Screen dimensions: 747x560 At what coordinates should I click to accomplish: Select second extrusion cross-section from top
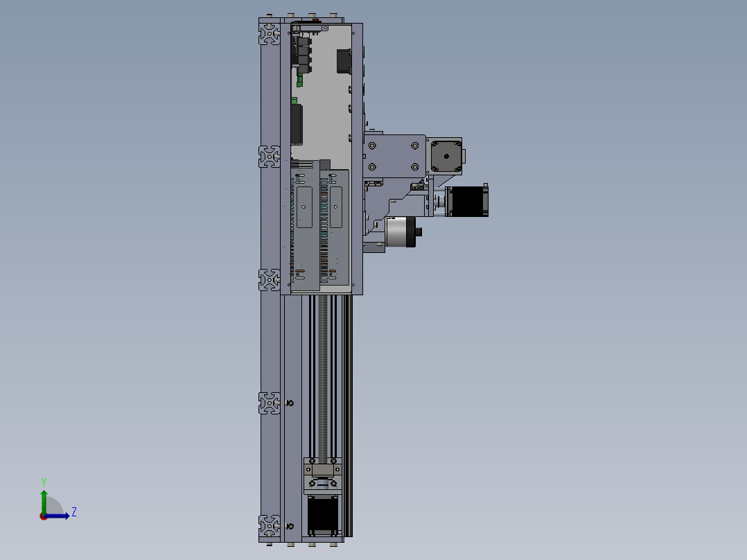tap(270, 157)
